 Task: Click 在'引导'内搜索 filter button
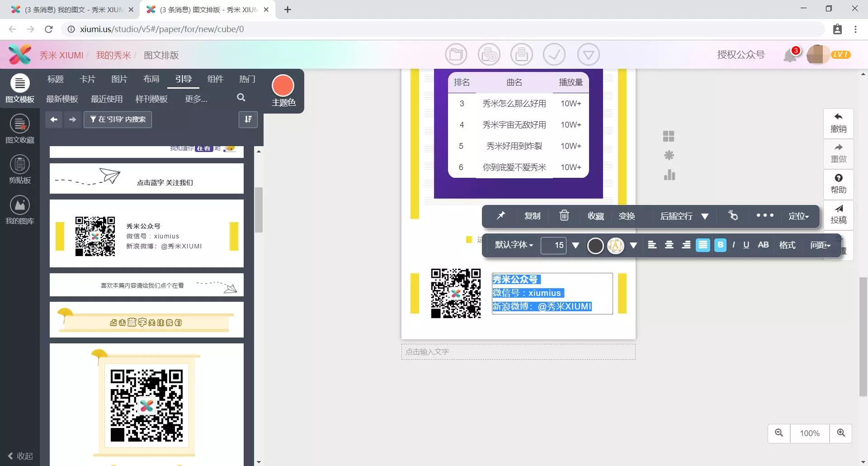coord(118,119)
